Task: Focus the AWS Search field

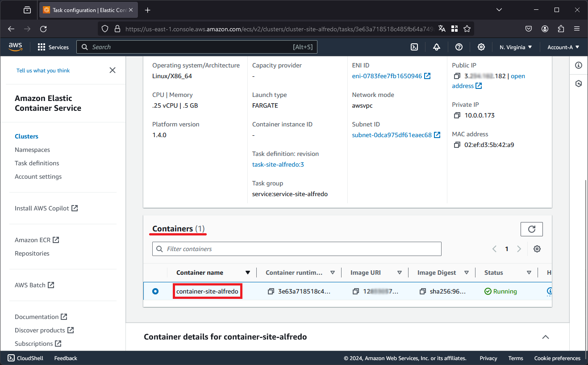Action: point(197,47)
